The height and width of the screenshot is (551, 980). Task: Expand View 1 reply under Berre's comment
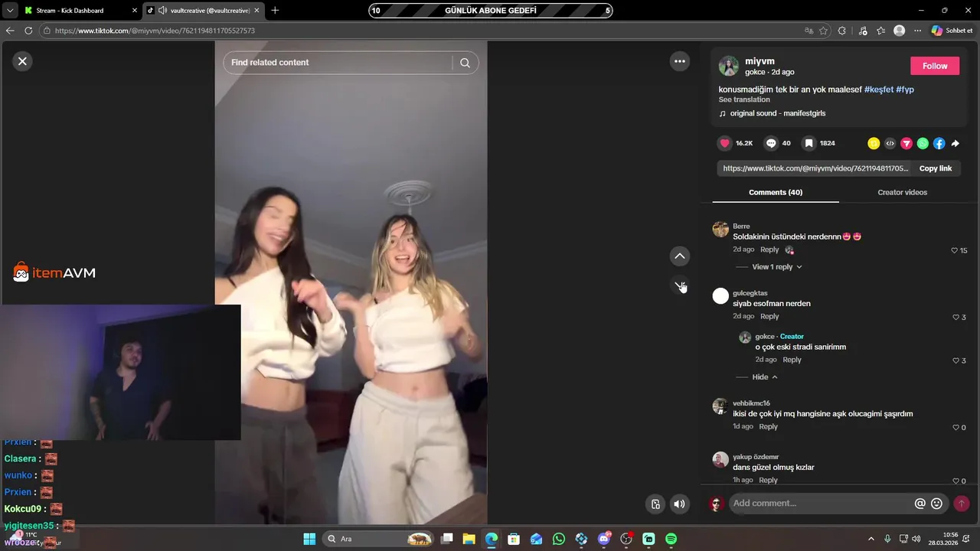click(x=776, y=267)
